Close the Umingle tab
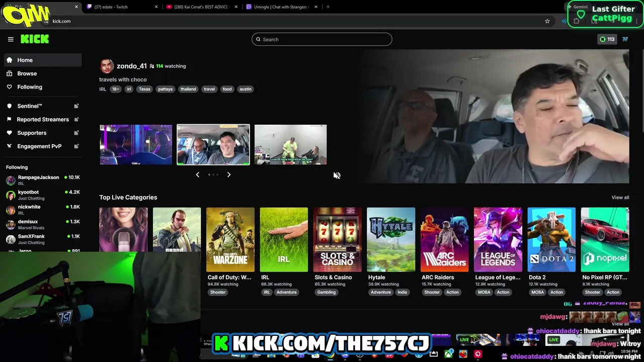The image size is (644, 362). (x=316, y=7)
